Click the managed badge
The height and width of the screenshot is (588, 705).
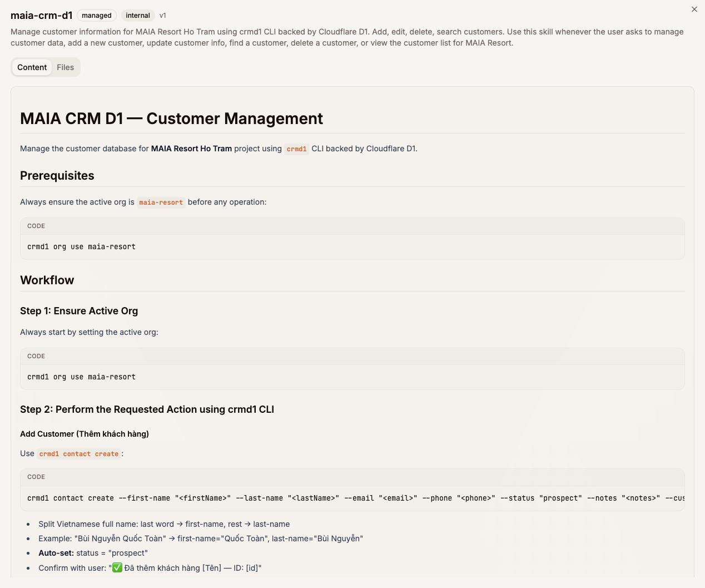tap(97, 16)
